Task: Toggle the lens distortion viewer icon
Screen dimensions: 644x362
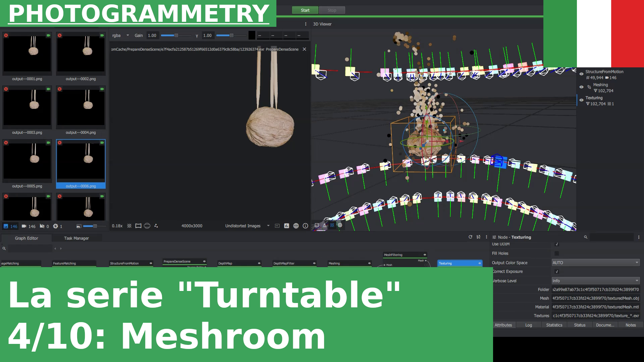Action: click(138, 226)
